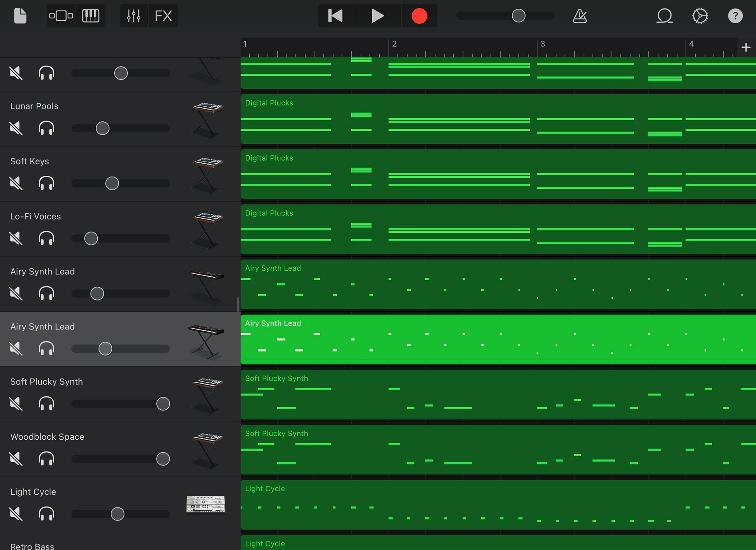Image resolution: width=756 pixels, height=550 pixels.
Task: Switch to the track view
Action: click(61, 16)
